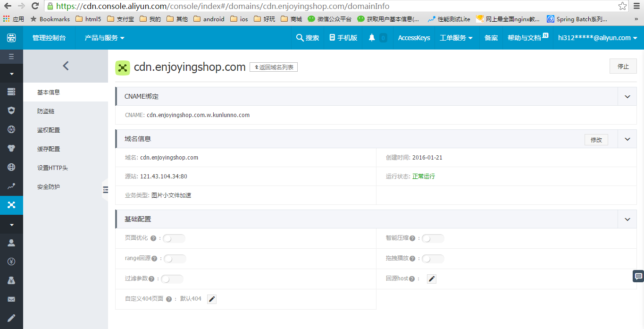Screen dimensions: 644x329
Task: Open the hi312*****@aliyun.com account dropdown
Action: click(x=598, y=38)
